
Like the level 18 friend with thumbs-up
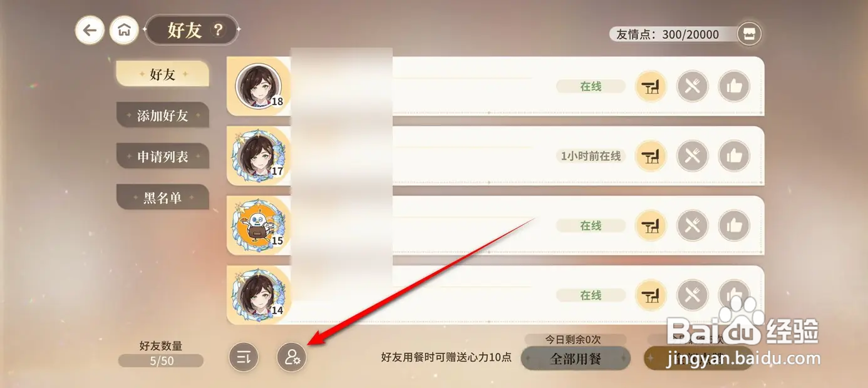734,86
